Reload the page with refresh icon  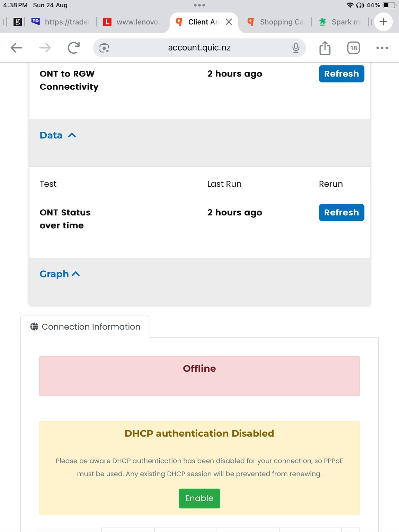pos(73,48)
